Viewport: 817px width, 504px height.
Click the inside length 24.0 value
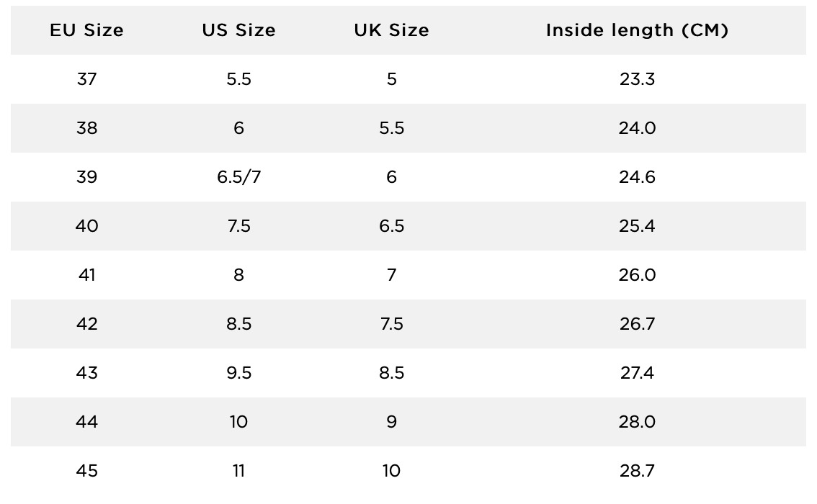[637, 128]
